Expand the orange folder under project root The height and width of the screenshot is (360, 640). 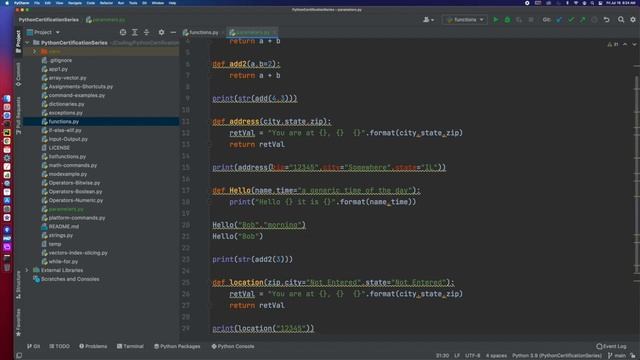pos(35,51)
